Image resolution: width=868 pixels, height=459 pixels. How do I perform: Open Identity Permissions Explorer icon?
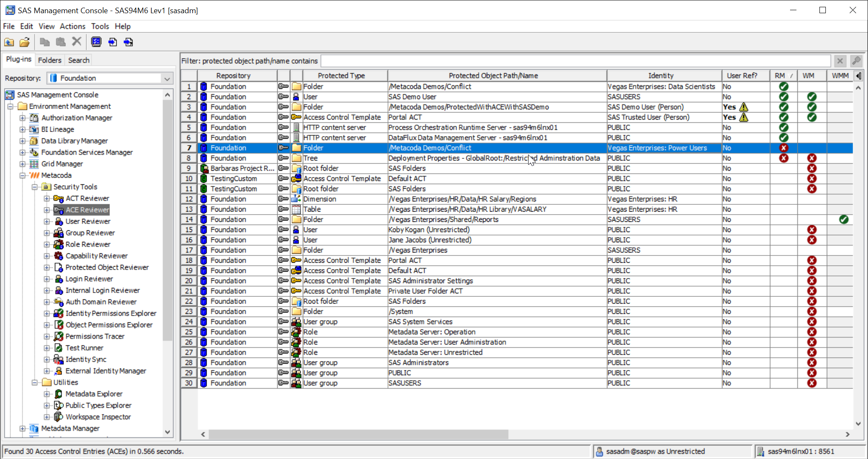coord(59,313)
